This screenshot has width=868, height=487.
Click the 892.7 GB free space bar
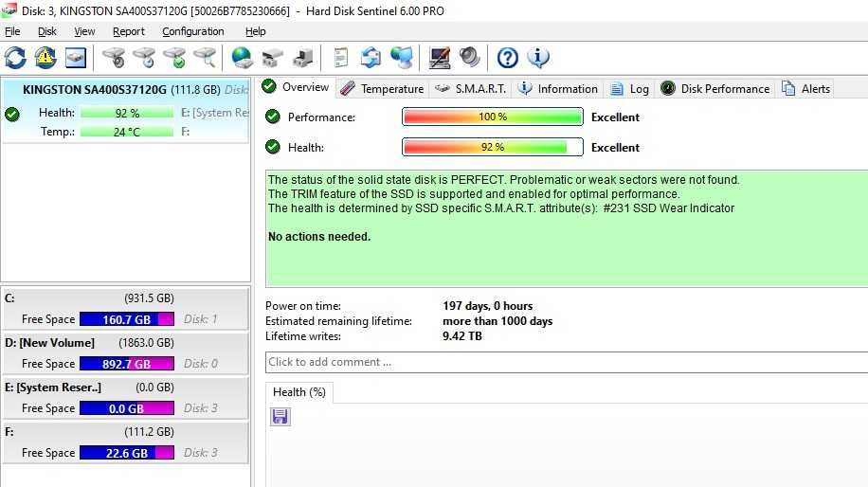[127, 364]
